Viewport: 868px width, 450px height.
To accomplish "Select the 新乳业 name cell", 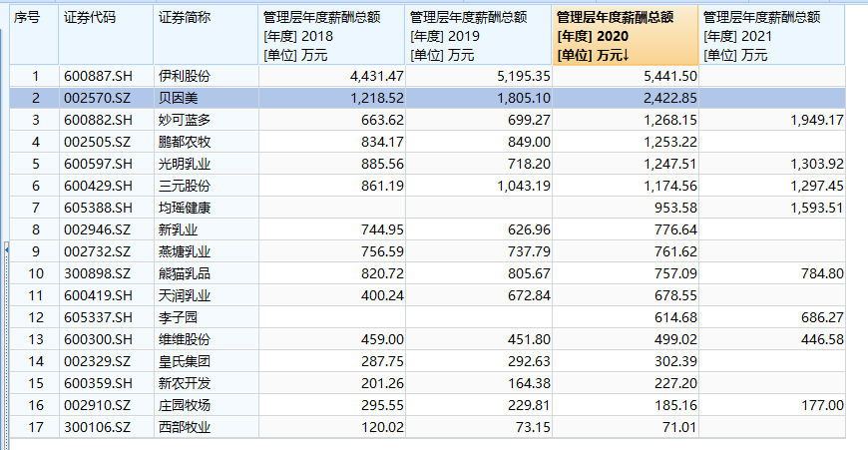I will (178, 229).
